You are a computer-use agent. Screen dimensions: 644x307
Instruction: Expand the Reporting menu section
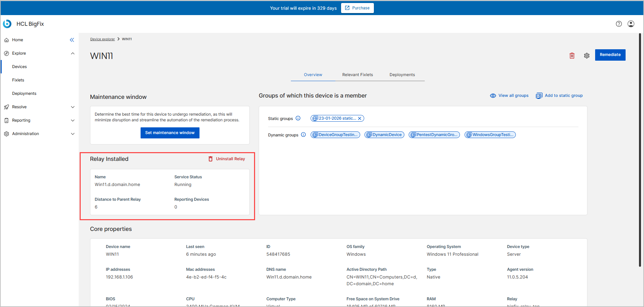73,120
